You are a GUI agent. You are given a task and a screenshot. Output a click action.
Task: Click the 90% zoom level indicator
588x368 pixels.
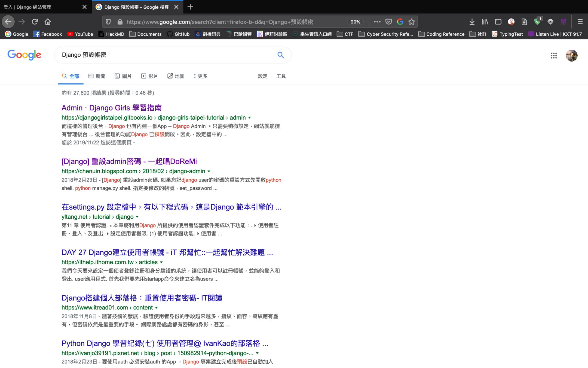(x=355, y=22)
